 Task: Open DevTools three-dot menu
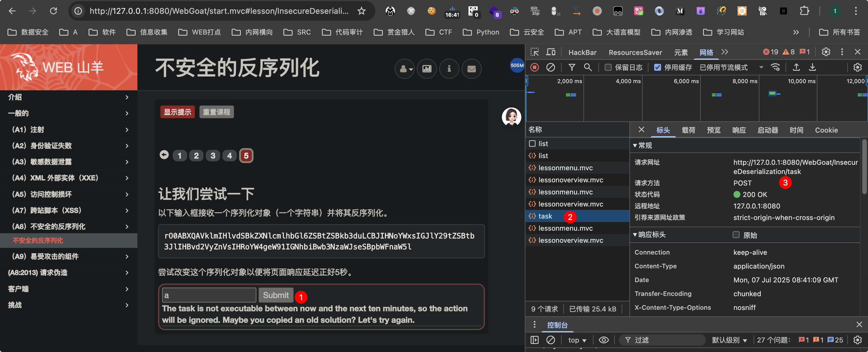[x=842, y=52]
